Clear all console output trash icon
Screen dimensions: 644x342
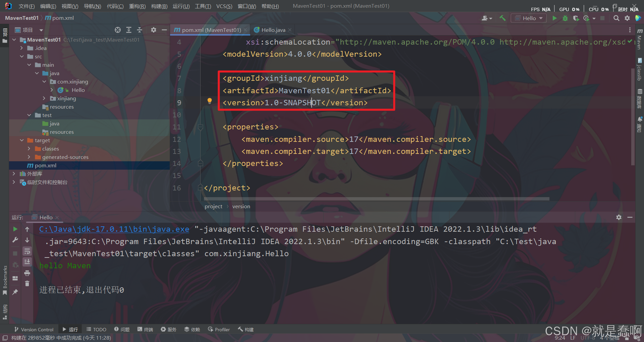27,284
